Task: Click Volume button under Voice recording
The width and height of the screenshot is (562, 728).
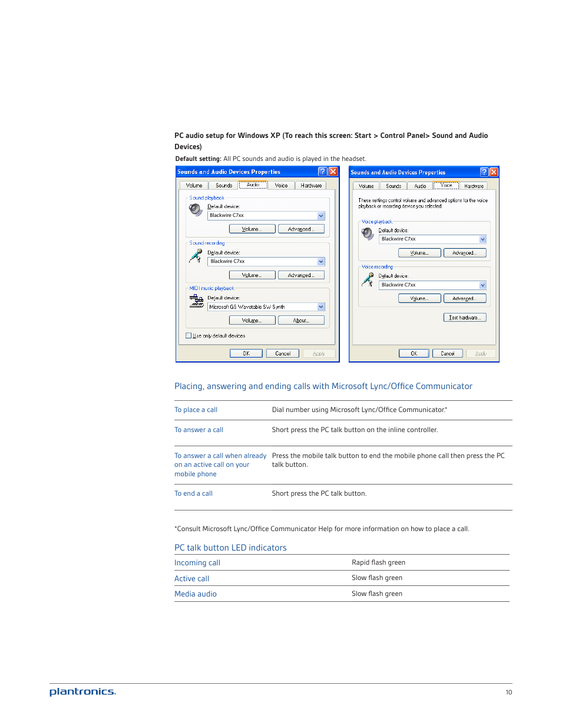Action: [x=419, y=298]
